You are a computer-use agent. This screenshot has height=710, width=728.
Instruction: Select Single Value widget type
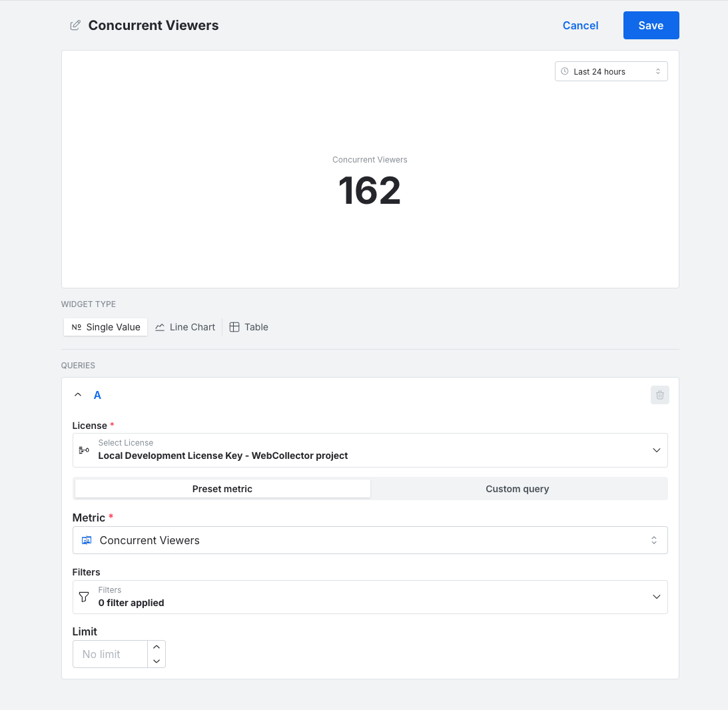(x=106, y=328)
